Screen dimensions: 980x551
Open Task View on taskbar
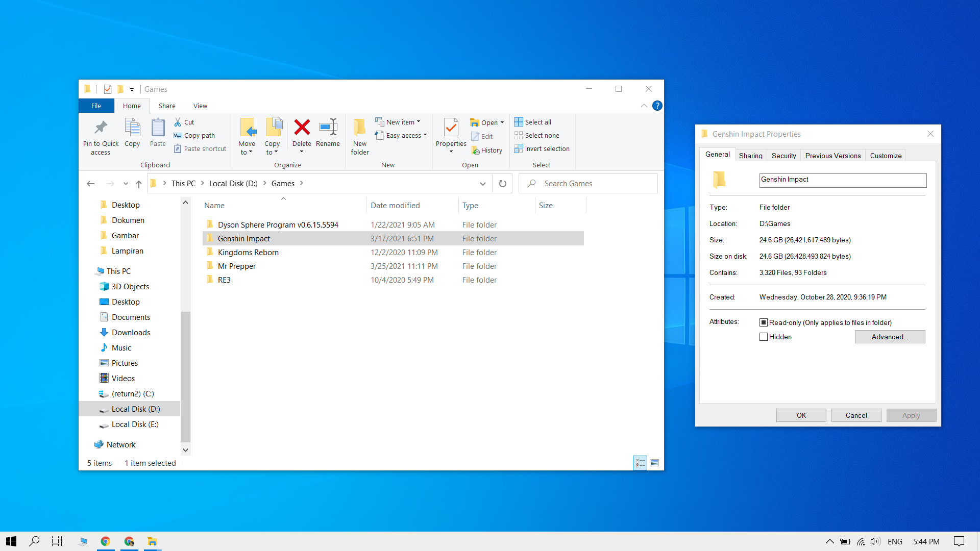pyautogui.click(x=57, y=541)
